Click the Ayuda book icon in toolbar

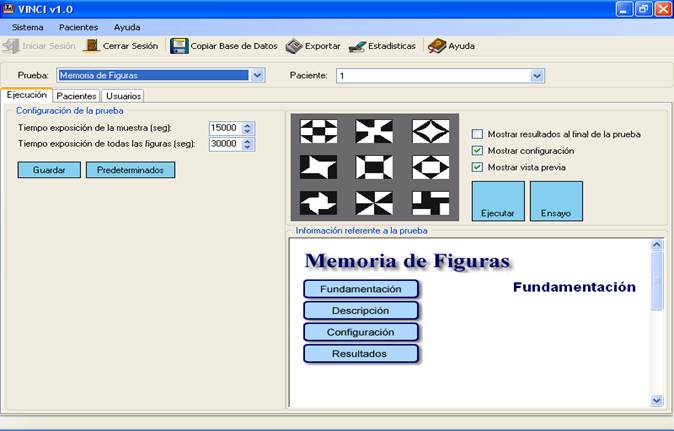pyautogui.click(x=436, y=46)
